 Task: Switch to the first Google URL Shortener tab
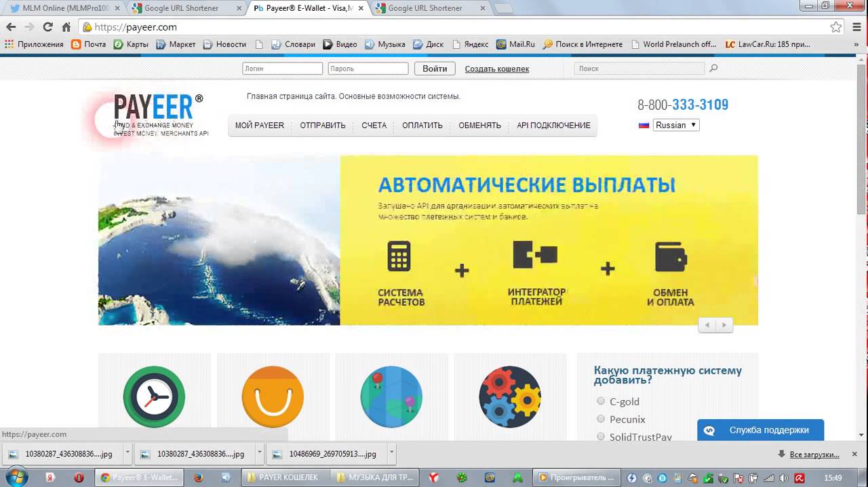tap(184, 8)
